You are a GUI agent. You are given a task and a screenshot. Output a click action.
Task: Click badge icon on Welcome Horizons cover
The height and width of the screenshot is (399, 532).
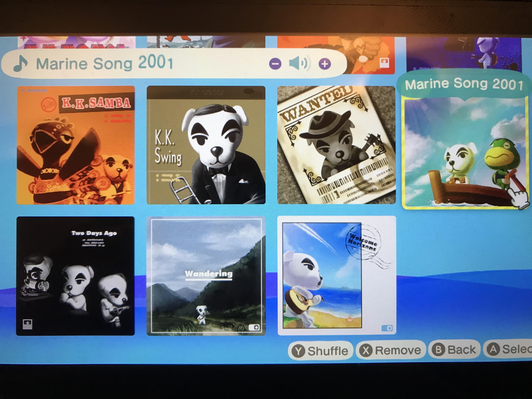pyautogui.click(x=387, y=328)
